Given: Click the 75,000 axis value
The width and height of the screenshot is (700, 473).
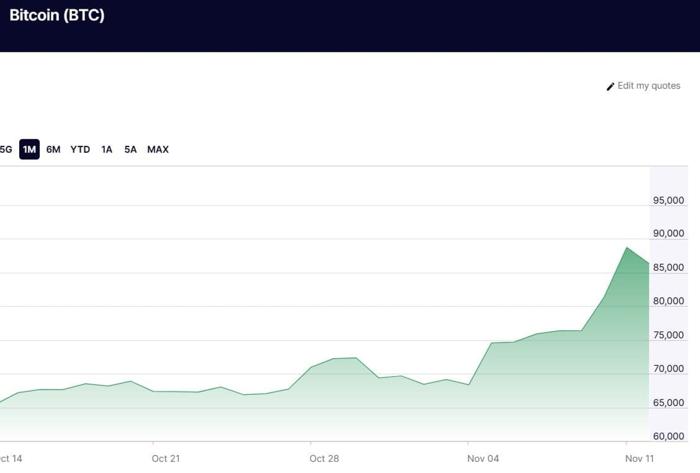Looking at the screenshot, I should (668, 335).
